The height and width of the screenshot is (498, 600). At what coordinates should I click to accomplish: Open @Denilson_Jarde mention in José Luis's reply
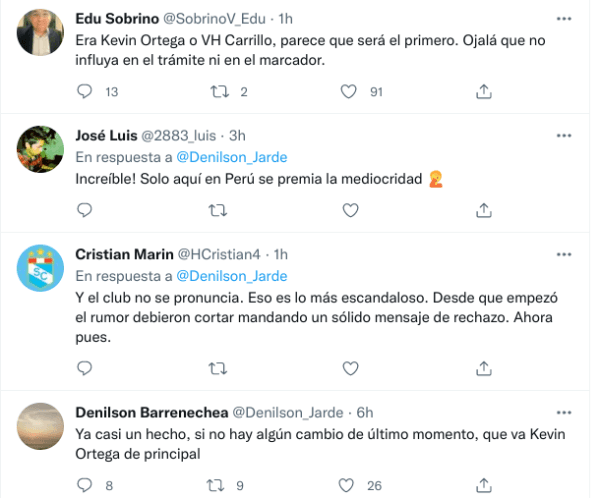[x=231, y=157]
